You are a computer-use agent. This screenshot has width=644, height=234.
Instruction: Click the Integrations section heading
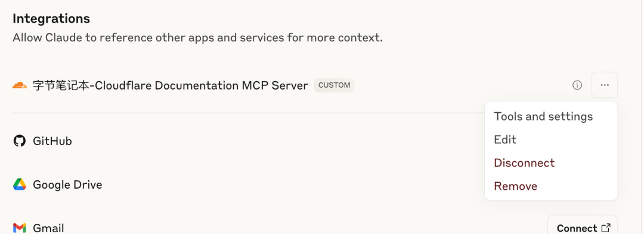tap(51, 19)
